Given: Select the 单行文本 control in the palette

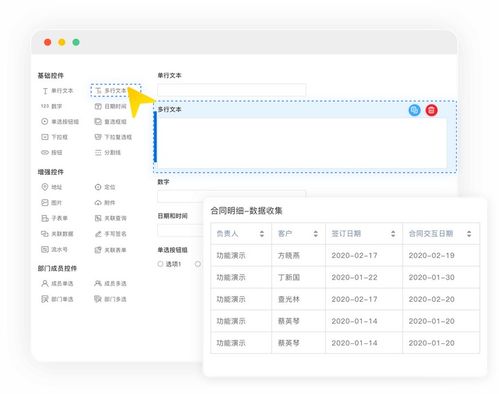Looking at the screenshot, I should [x=57, y=91].
